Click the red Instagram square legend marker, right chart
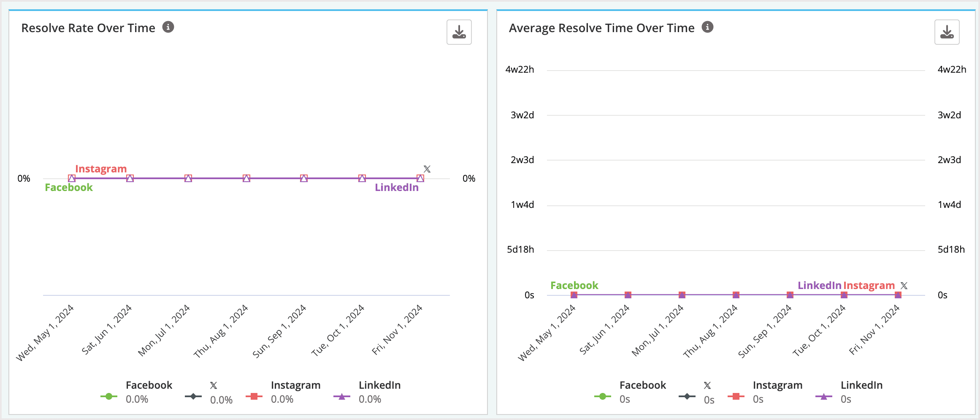This screenshot has width=980, height=420. pyautogui.click(x=735, y=396)
